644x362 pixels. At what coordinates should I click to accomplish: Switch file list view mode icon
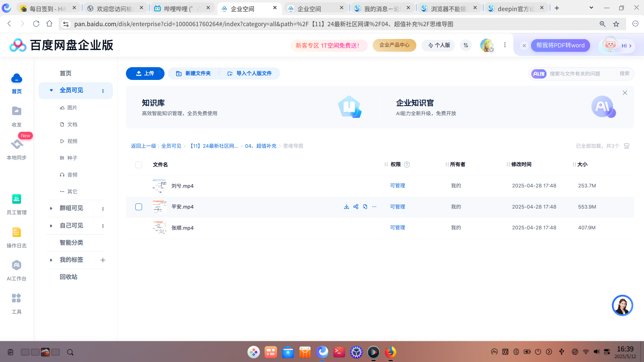pyautogui.click(x=627, y=146)
